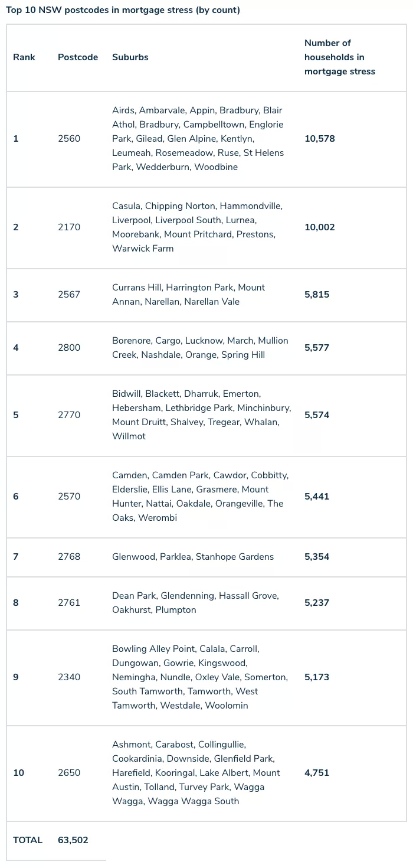
Task: Select the Glenwood, Parklea, Stanhope Gardens cell
Action: pos(193,557)
